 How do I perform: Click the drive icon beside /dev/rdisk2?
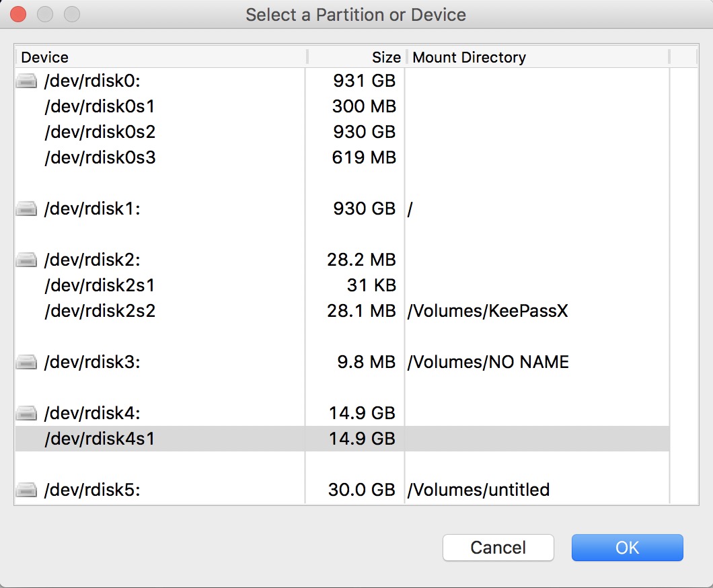pyautogui.click(x=26, y=260)
